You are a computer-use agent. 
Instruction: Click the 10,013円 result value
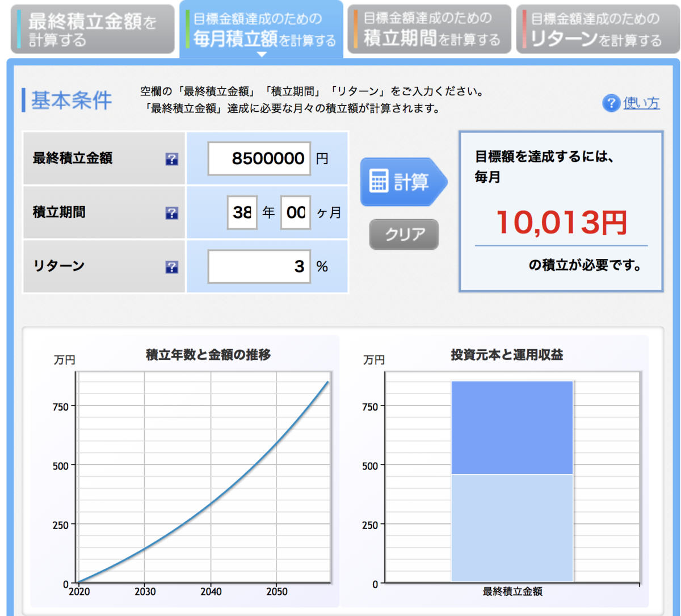pyautogui.click(x=562, y=223)
